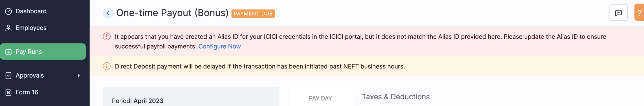Click the Pay Runs sidebar icon

pyautogui.click(x=9, y=52)
